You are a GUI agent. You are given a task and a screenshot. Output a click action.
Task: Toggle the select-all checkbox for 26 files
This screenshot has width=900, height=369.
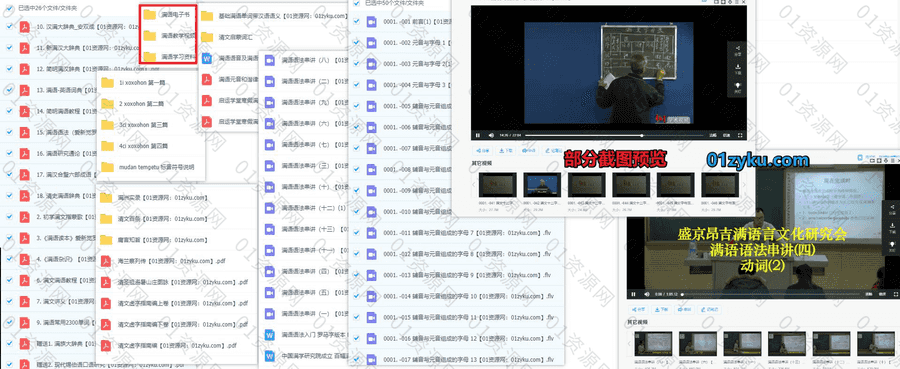pyautogui.click(x=9, y=9)
